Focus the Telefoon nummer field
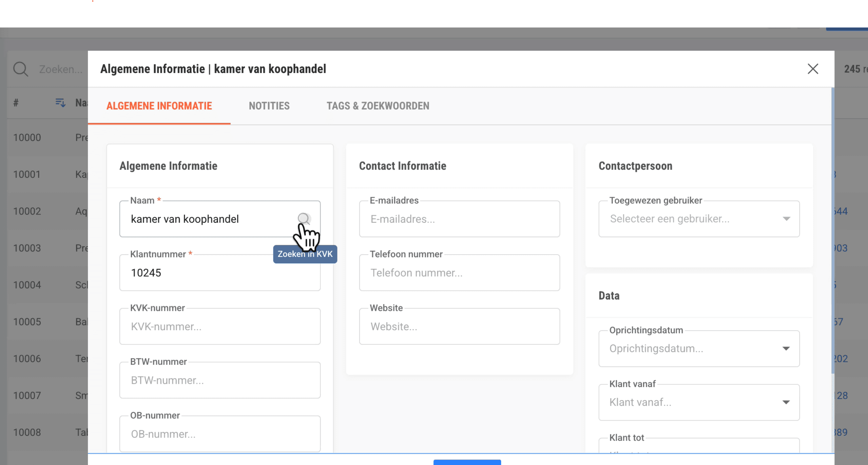Viewport: 868px width, 465px height. [x=459, y=273]
